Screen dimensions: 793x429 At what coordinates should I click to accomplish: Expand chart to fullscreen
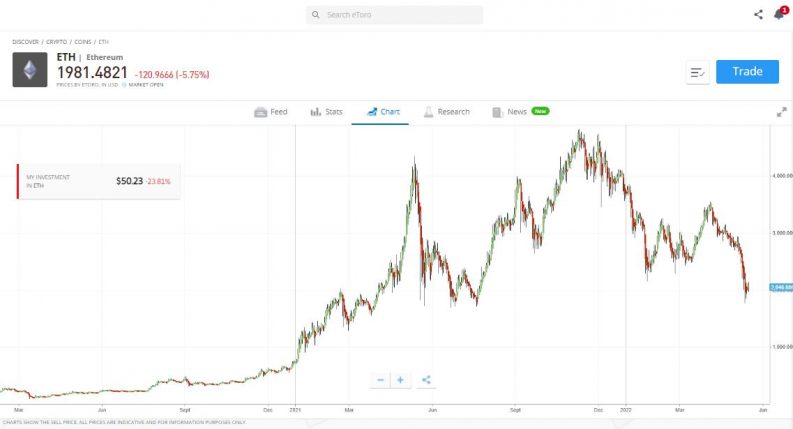pyautogui.click(x=781, y=112)
